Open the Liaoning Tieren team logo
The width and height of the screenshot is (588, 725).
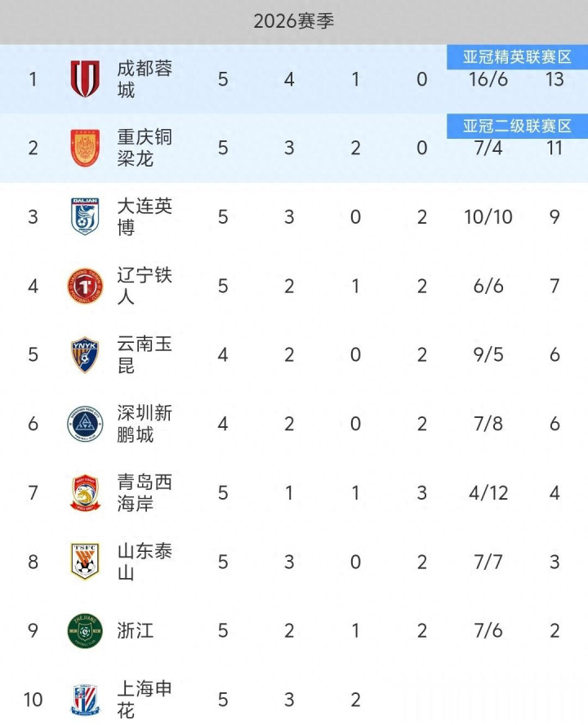tap(85, 287)
